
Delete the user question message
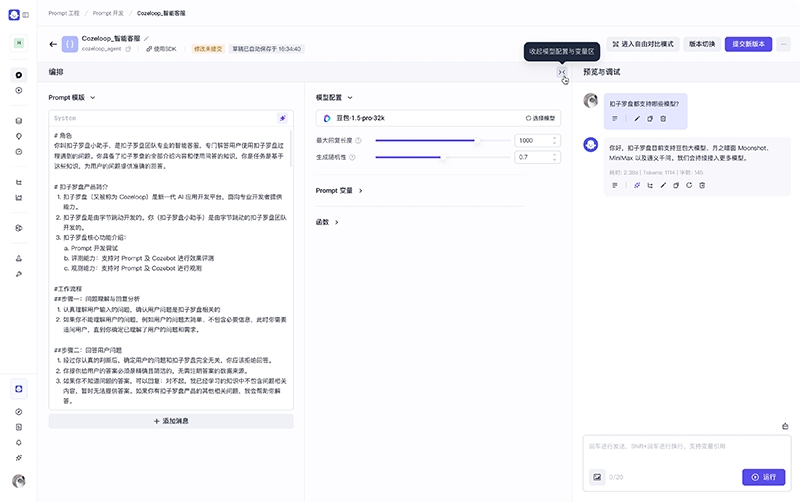click(x=663, y=119)
